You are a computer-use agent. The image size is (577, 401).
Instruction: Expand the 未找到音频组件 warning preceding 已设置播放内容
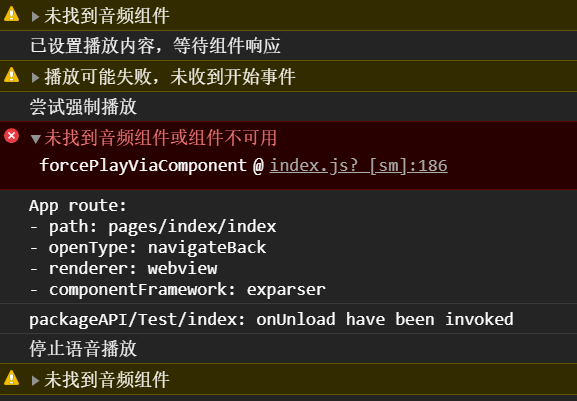point(35,17)
